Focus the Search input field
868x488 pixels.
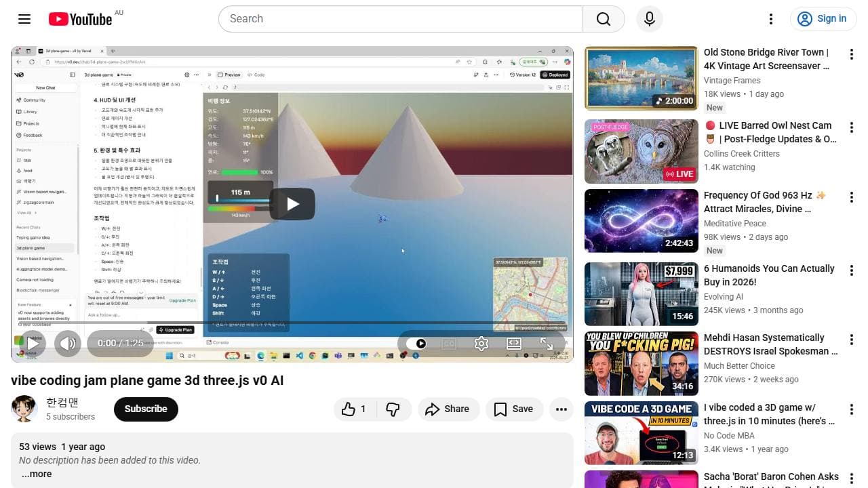tap(401, 19)
